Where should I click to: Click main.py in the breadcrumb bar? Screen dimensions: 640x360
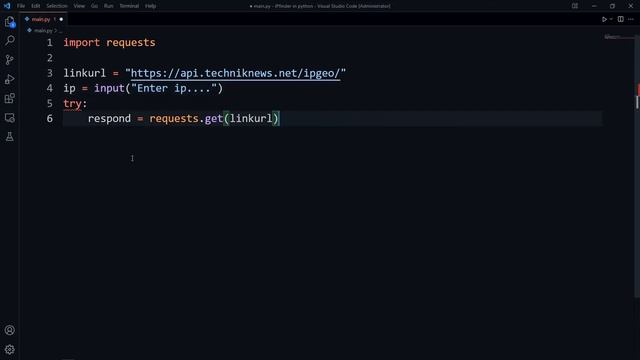[x=43, y=31]
